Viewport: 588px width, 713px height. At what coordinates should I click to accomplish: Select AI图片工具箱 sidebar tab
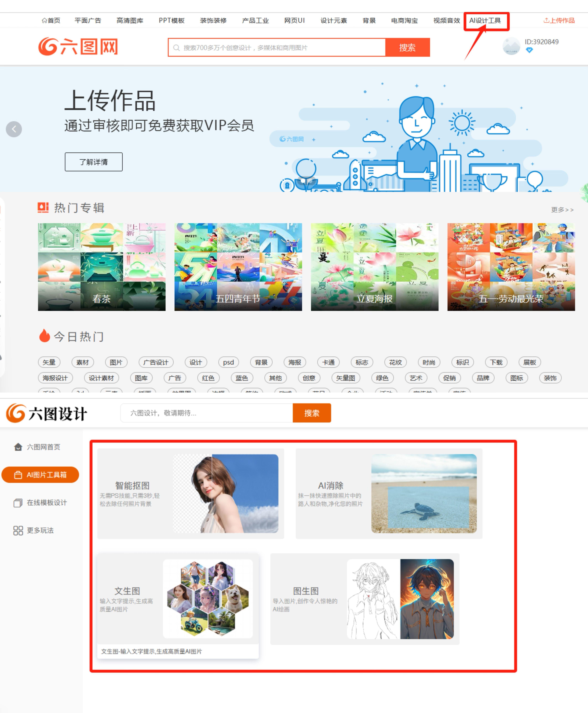40,475
